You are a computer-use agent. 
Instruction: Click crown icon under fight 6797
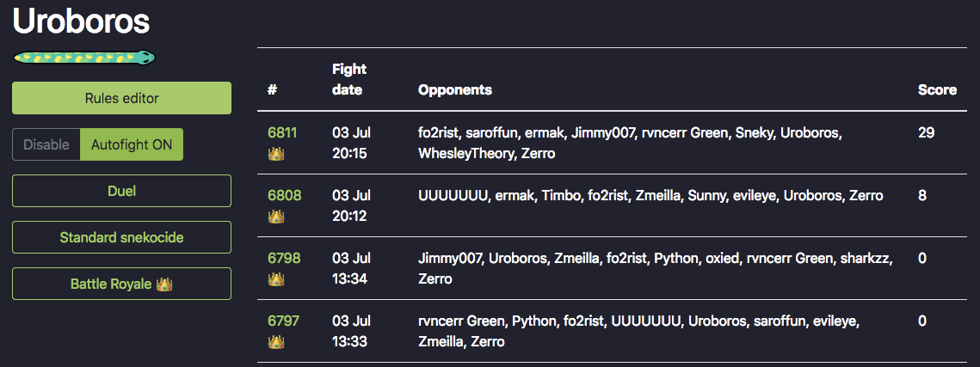tap(276, 342)
